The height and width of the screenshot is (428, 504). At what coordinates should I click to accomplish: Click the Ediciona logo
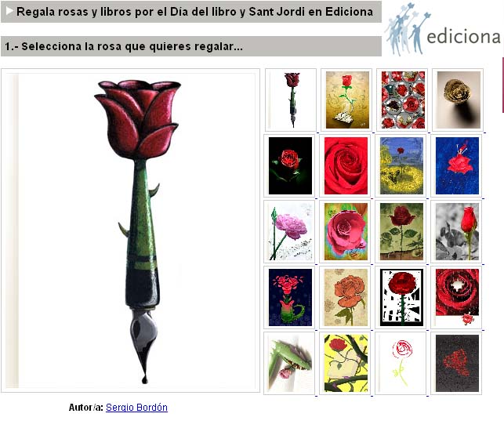(x=443, y=30)
